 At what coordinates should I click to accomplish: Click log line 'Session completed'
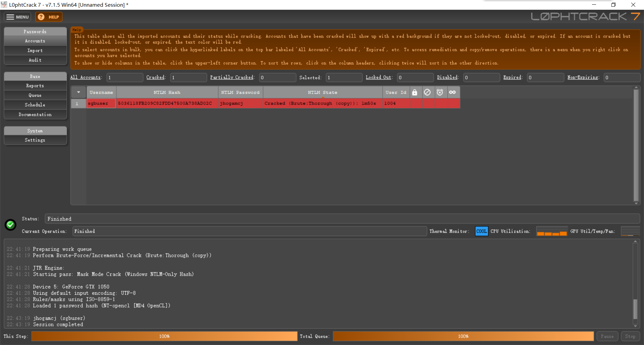tap(58, 324)
